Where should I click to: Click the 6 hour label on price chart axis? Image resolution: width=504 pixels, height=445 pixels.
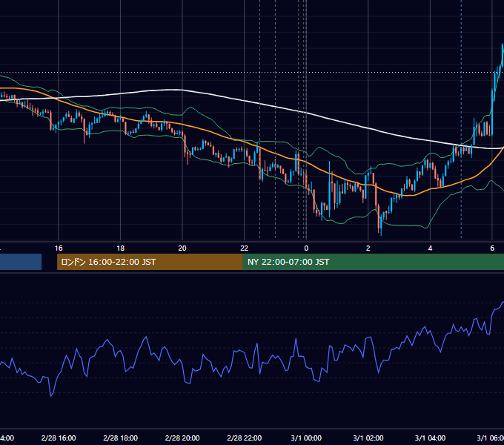pos(492,248)
